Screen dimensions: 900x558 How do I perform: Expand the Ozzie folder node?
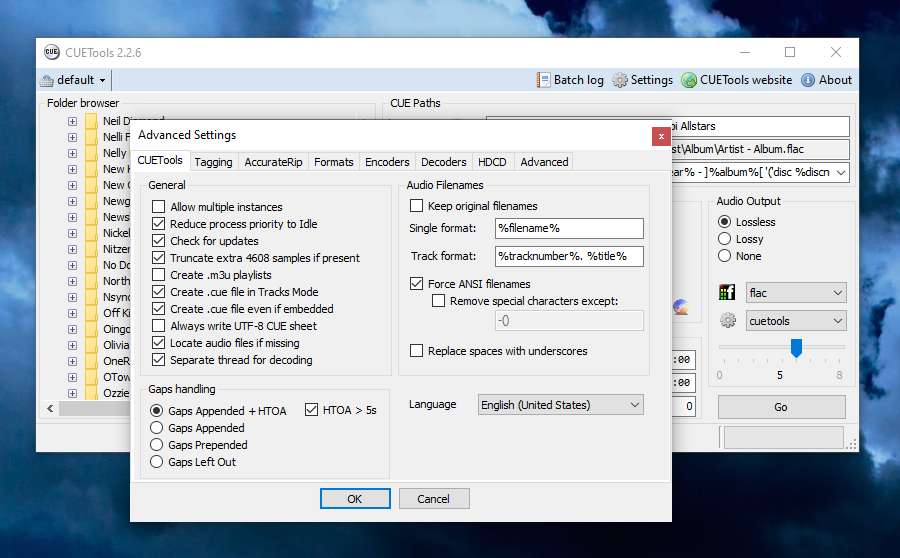tap(72, 393)
